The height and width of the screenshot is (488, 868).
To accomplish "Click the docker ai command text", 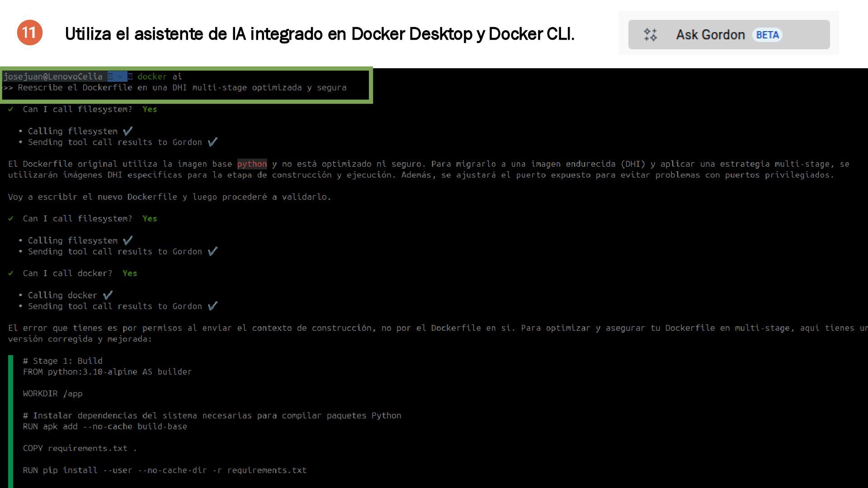I will pos(159,77).
